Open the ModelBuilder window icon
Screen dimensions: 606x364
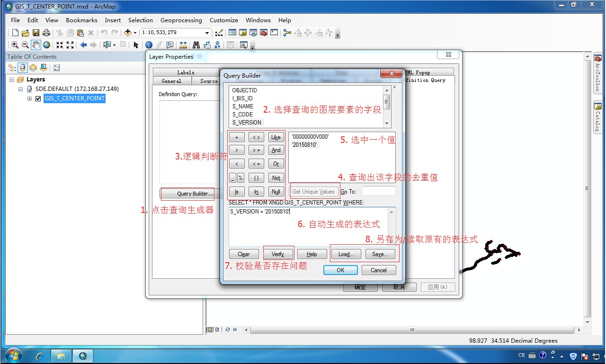[x=287, y=33]
